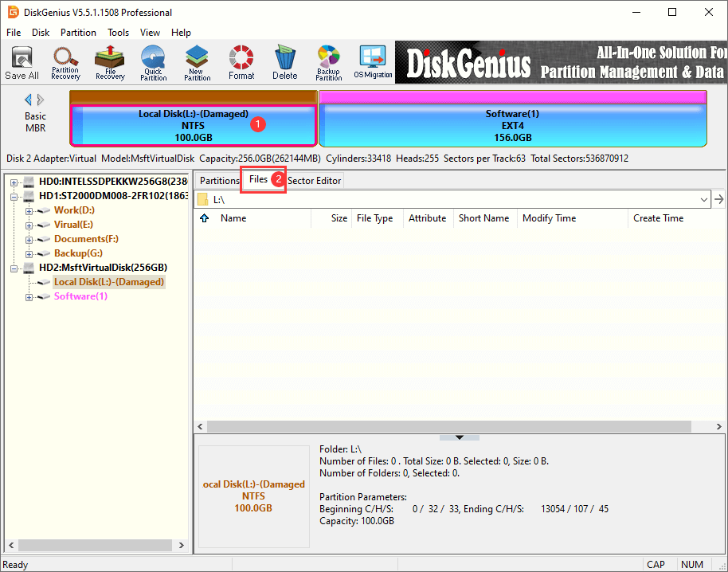Go to next disk arrow
The width and height of the screenshot is (728, 572).
pyautogui.click(x=41, y=100)
